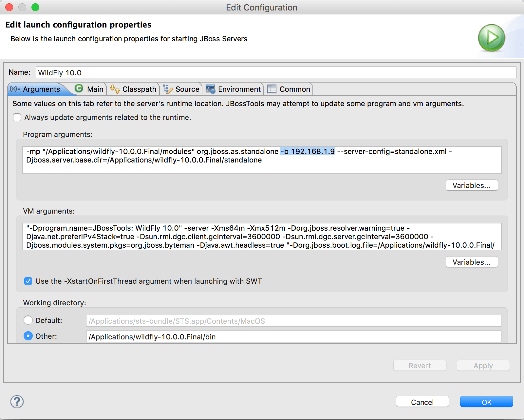Image resolution: width=524 pixels, height=420 pixels.
Task: Click the 'Working directory:' label
Action: point(54,303)
